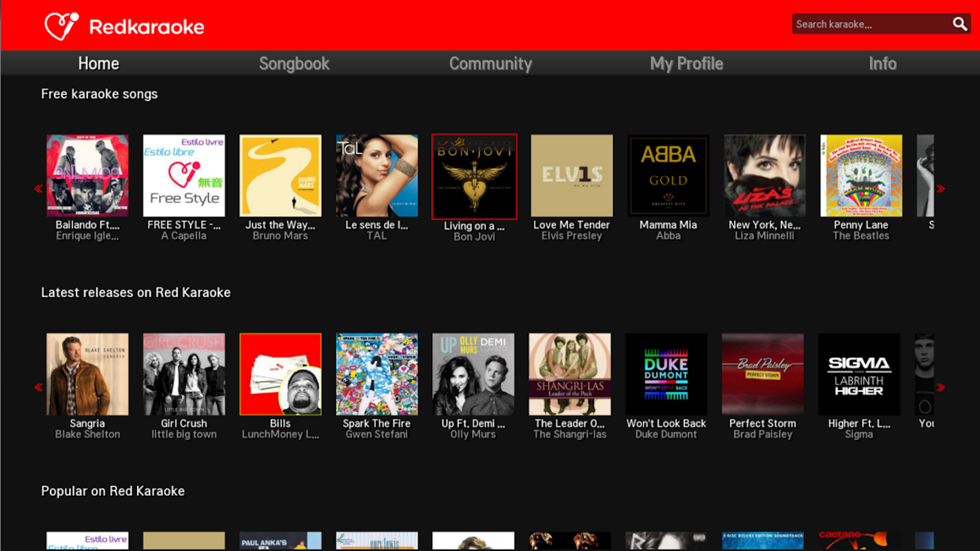
Task: Choose Gwen Stefani Spark The Fire cover
Action: click(377, 375)
